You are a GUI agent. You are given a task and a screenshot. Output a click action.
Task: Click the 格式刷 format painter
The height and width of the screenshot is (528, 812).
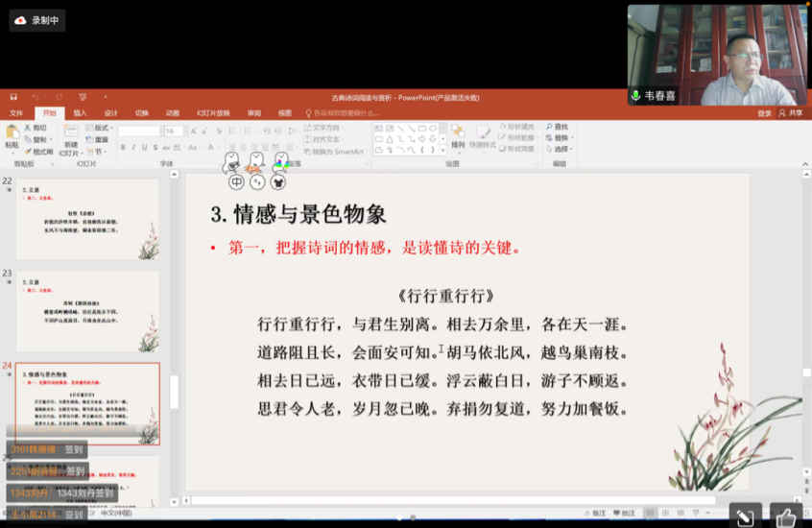38,152
